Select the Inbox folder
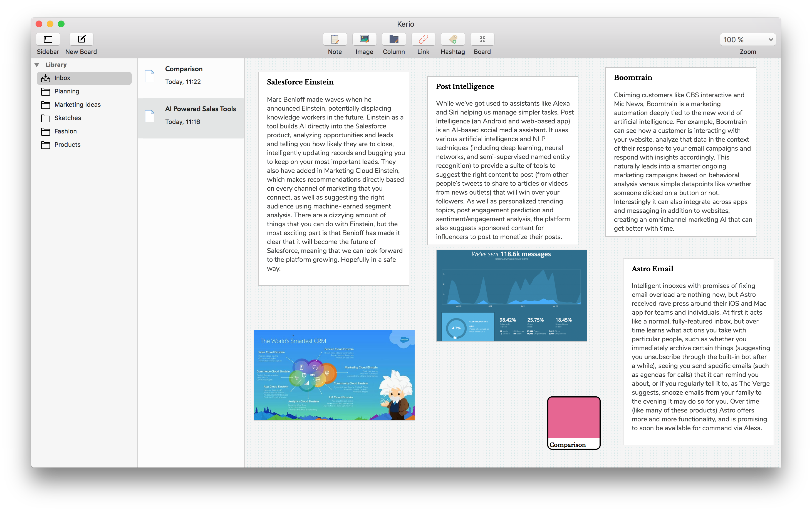The image size is (812, 512). (x=84, y=78)
